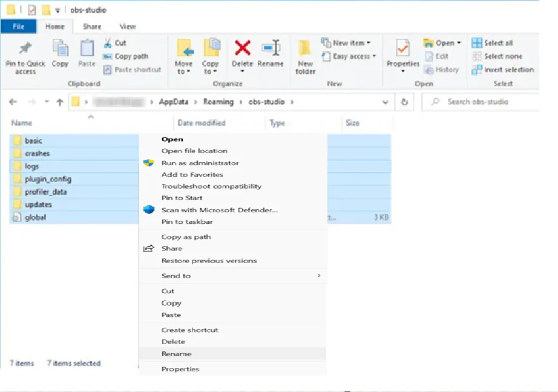Click the refresh icon in the address bar

pos(404,102)
